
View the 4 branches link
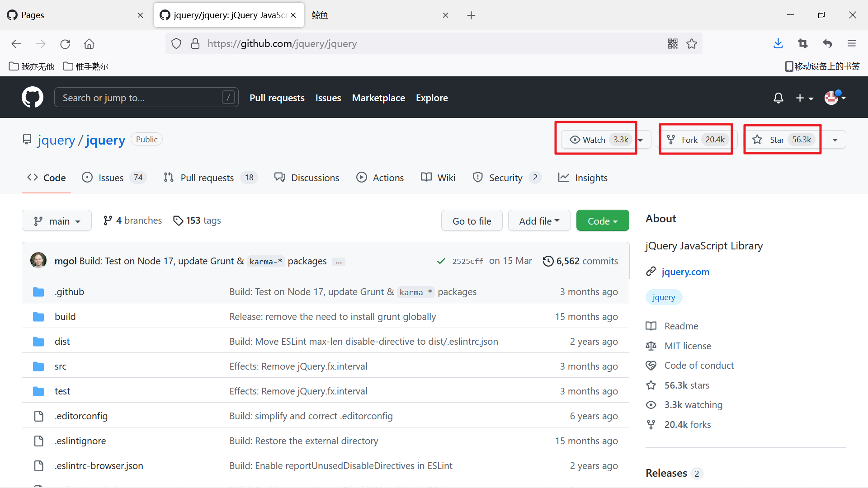132,221
